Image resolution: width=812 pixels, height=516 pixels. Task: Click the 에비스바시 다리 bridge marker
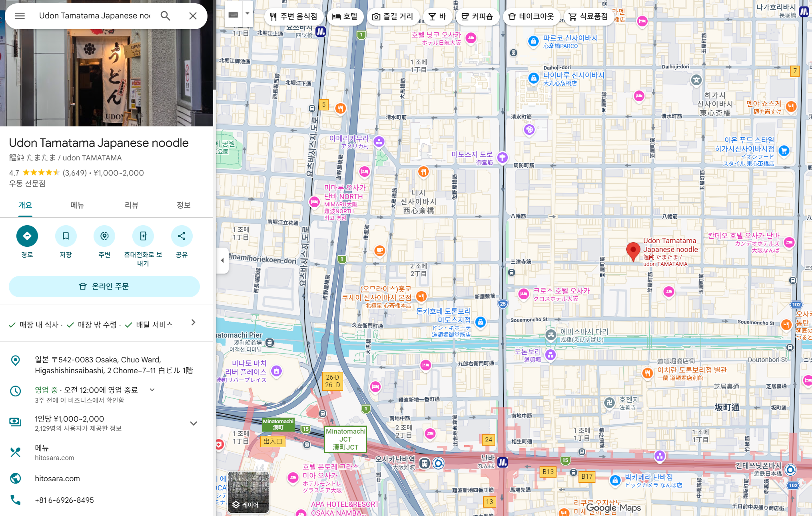[551, 335]
